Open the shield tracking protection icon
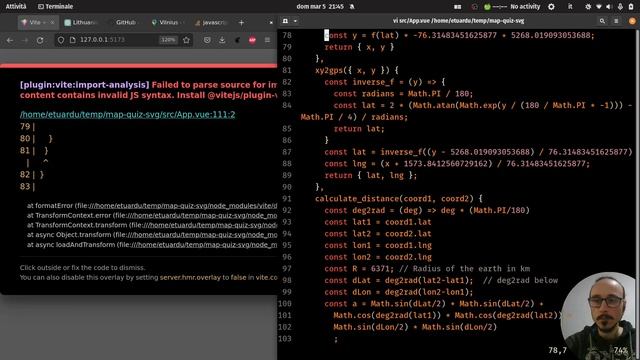 click(x=61, y=40)
